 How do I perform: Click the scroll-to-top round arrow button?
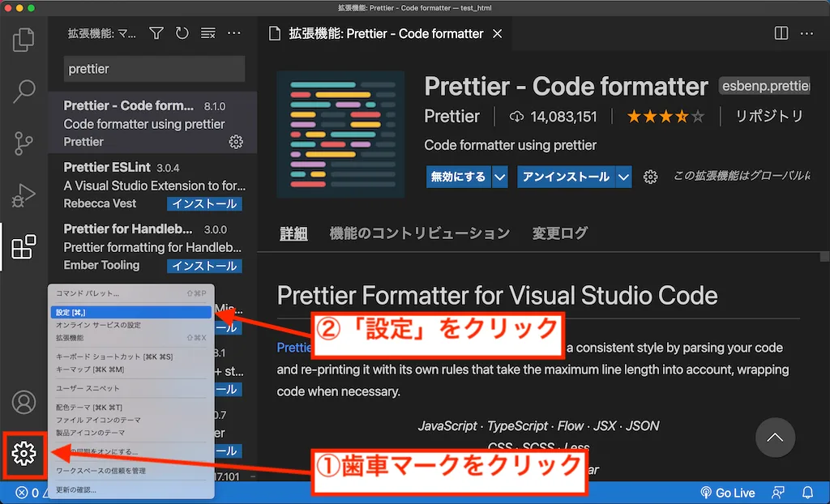(x=775, y=438)
